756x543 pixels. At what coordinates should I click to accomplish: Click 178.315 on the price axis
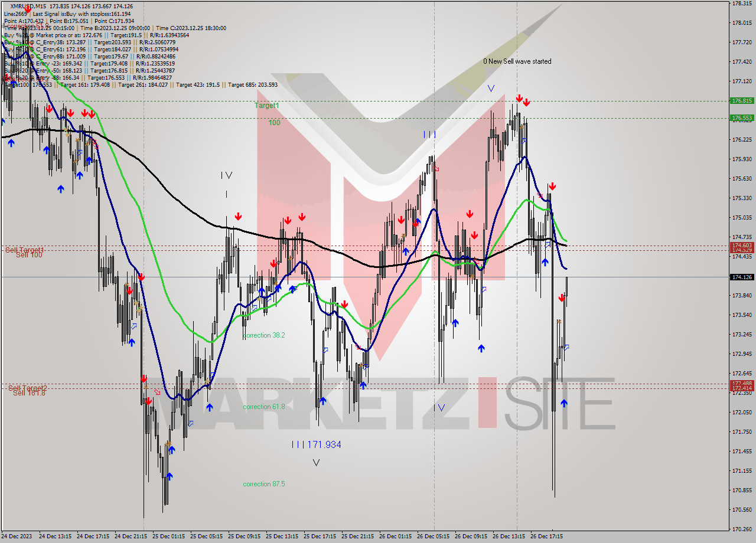[741, 4]
